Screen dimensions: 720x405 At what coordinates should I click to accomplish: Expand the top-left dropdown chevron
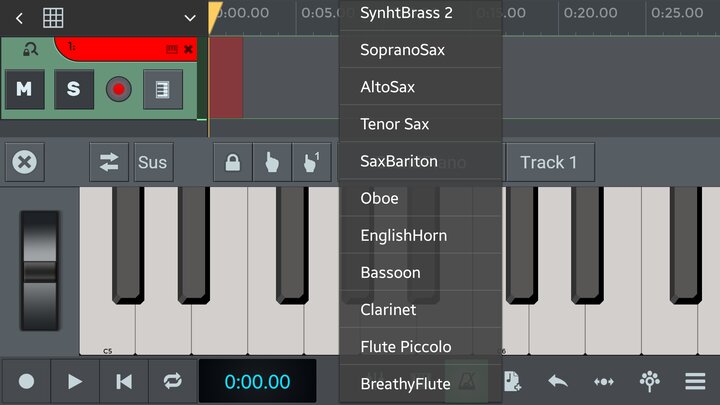click(x=190, y=18)
